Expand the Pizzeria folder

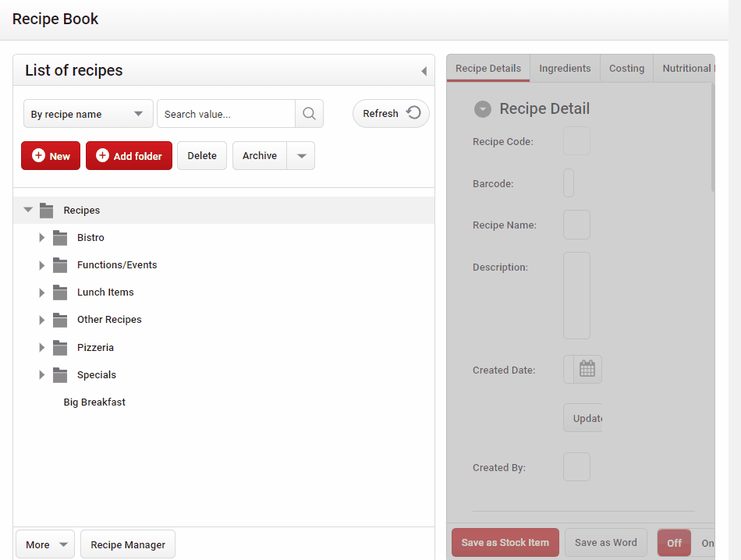pos(41,348)
